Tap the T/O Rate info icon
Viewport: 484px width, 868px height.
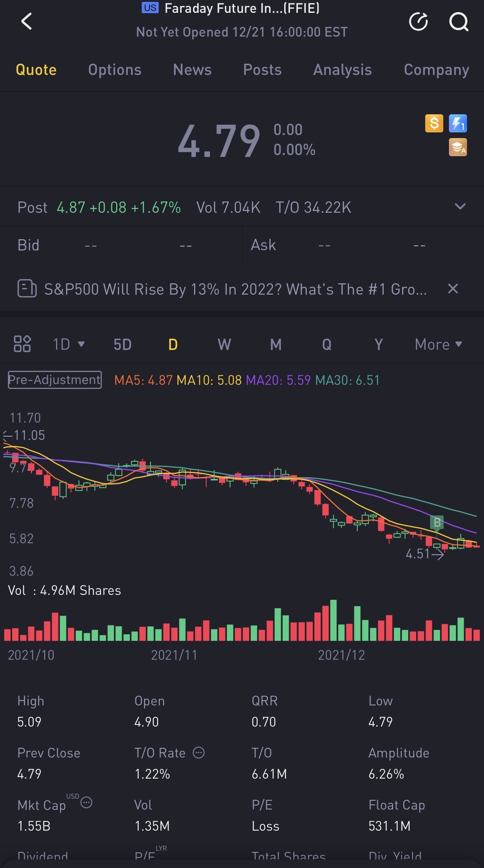tap(199, 753)
